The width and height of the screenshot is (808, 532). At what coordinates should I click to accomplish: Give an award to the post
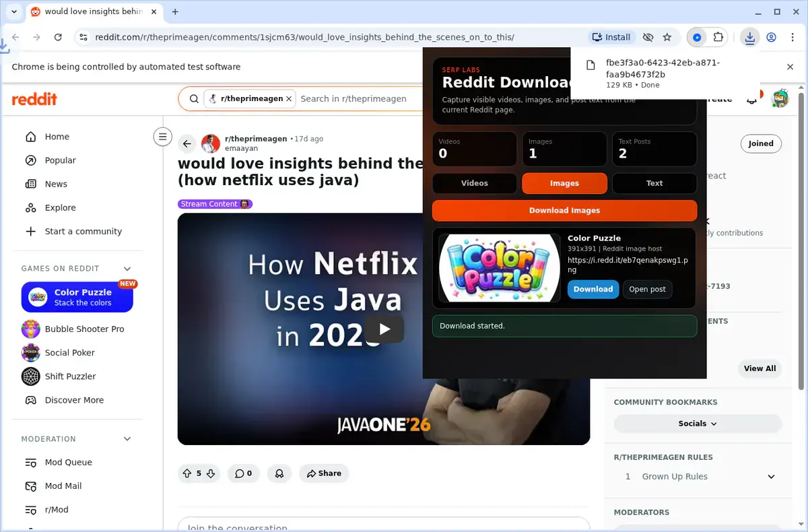click(279, 473)
